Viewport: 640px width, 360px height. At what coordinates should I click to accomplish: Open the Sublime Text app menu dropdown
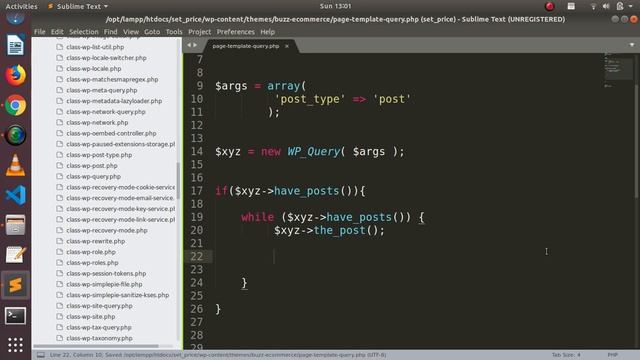[78, 6]
